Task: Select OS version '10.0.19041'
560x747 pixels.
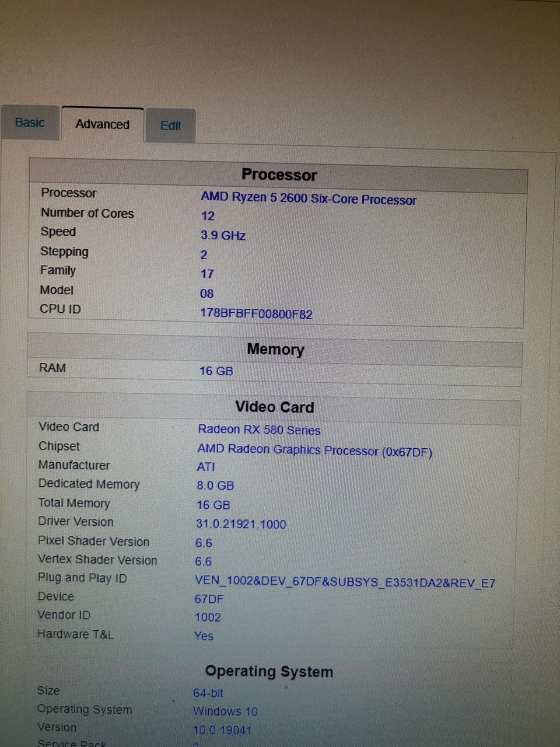Action: coord(222,730)
